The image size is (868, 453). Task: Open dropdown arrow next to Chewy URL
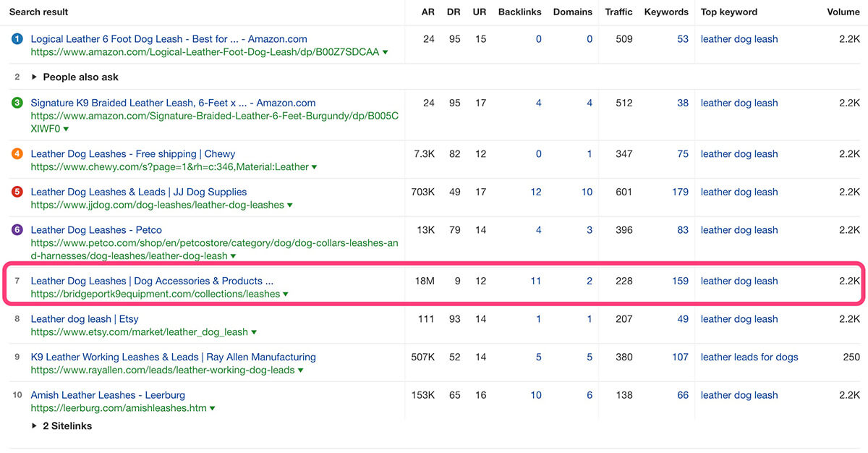point(314,167)
